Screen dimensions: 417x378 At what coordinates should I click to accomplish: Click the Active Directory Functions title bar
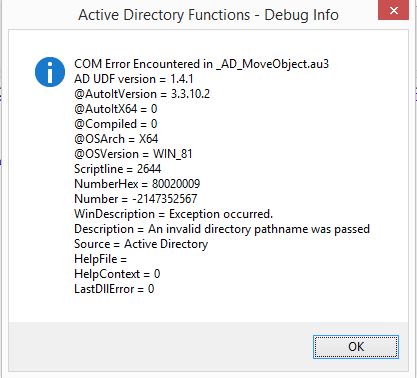208,15
